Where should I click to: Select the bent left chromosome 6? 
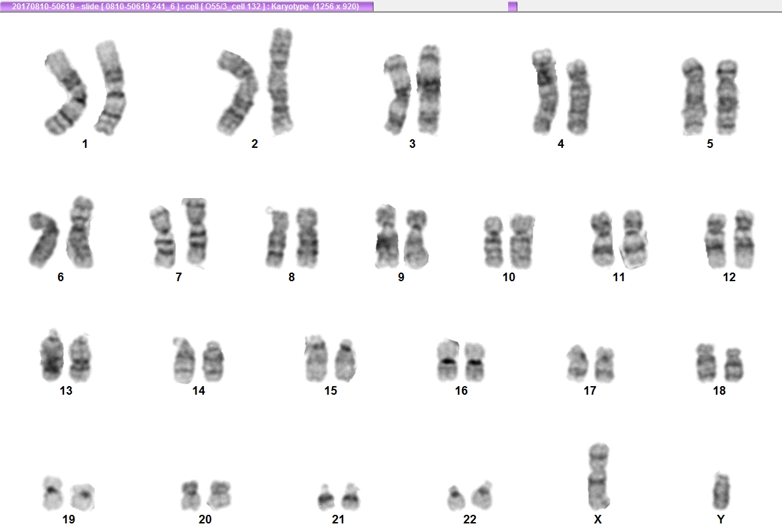click(x=44, y=240)
